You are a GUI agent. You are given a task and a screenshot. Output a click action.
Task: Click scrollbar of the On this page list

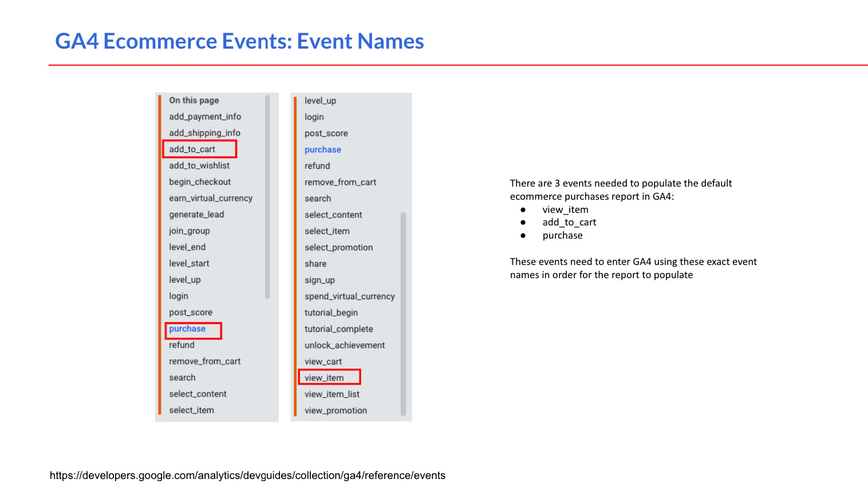(x=267, y=197)
